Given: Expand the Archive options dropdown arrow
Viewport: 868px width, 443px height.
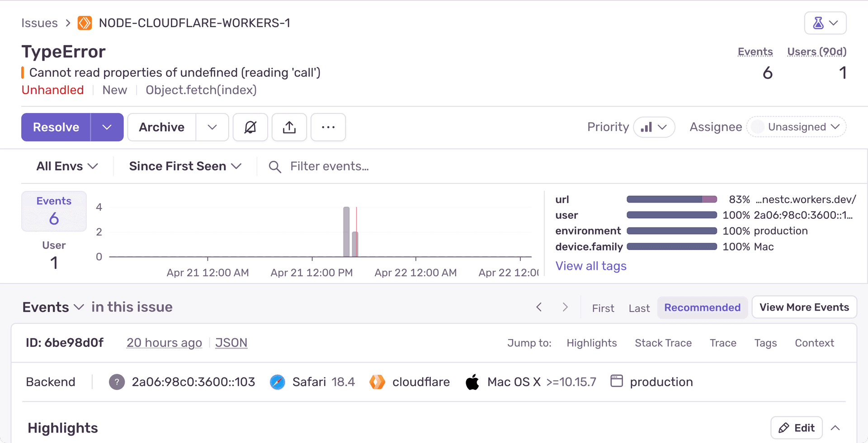Looking at the screenshot, I should pos(212,127).
